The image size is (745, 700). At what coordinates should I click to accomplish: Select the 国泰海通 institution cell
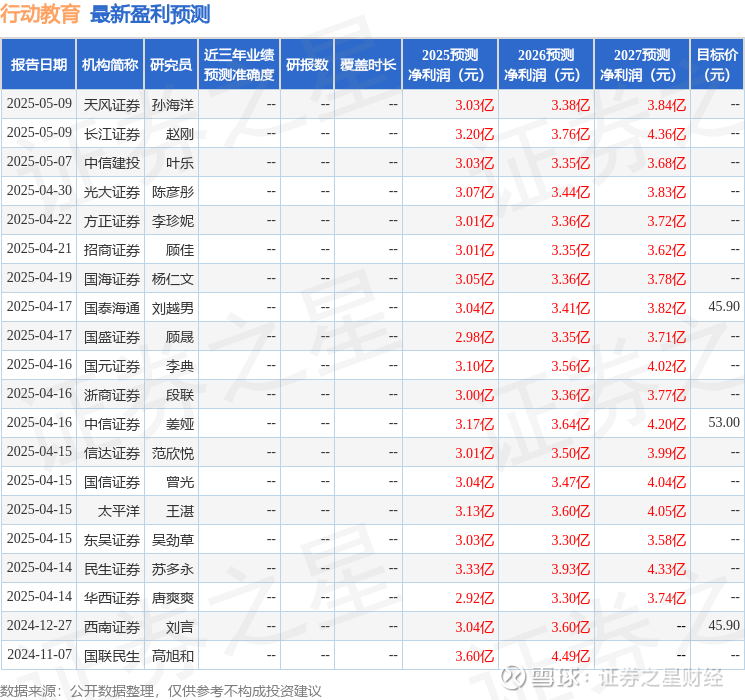coord(112,308)
